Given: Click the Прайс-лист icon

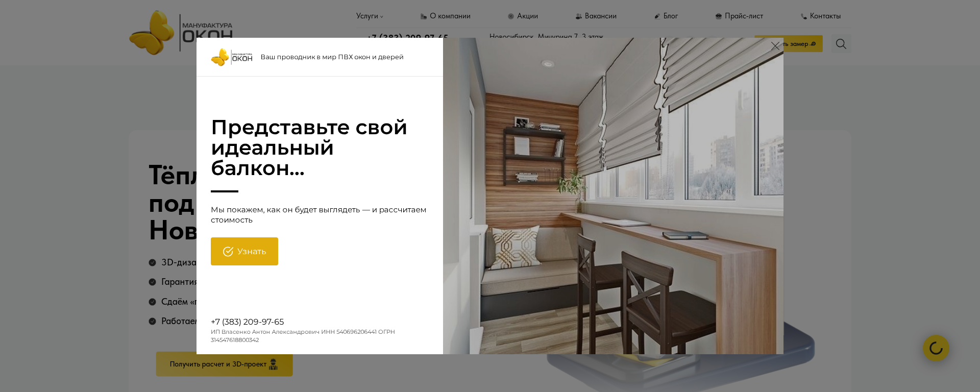Looking at the screenshot, I should coord(719,16).
